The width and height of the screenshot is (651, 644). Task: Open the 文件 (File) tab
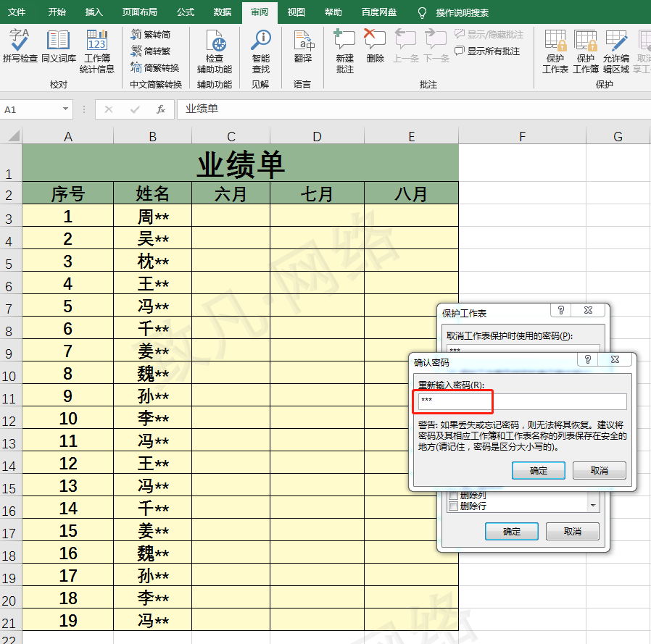coord(17,12)
